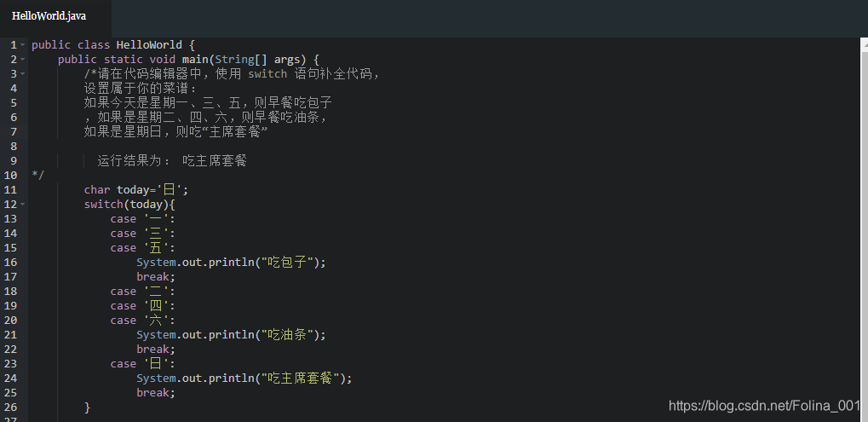Click the line "case '六':"
The image size is (868, 422).
[x=143, y=320]
